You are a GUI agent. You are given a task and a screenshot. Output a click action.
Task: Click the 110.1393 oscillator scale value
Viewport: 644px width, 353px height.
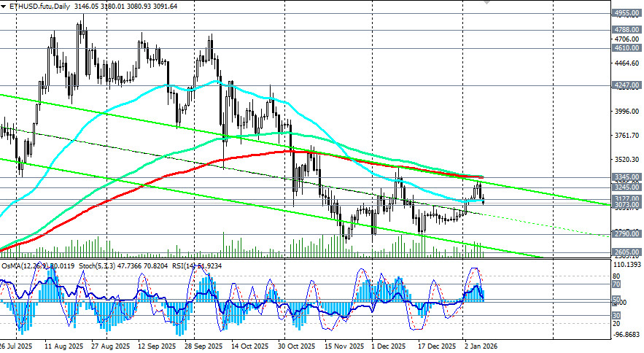tap(626, 264)
